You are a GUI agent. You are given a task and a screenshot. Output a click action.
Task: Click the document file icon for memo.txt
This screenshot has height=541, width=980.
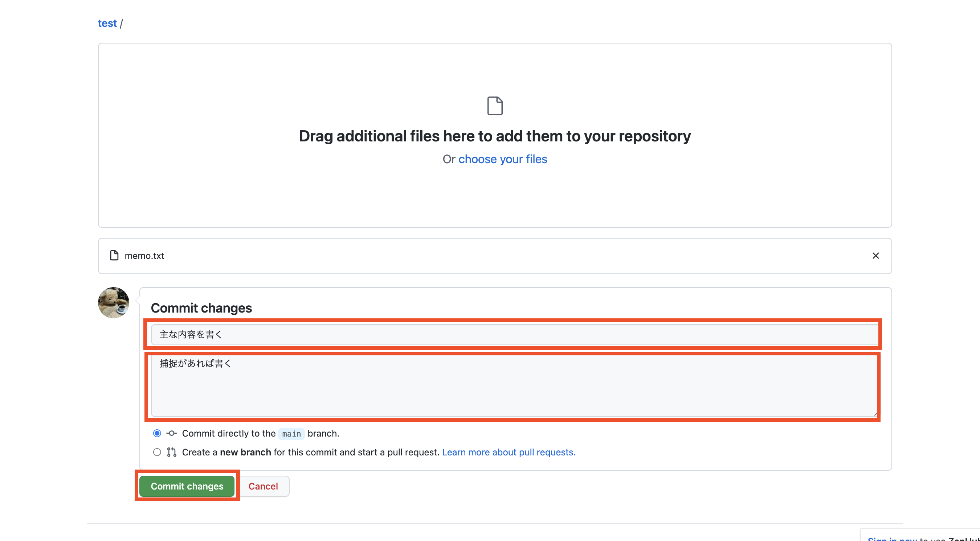tap(114, 255)
